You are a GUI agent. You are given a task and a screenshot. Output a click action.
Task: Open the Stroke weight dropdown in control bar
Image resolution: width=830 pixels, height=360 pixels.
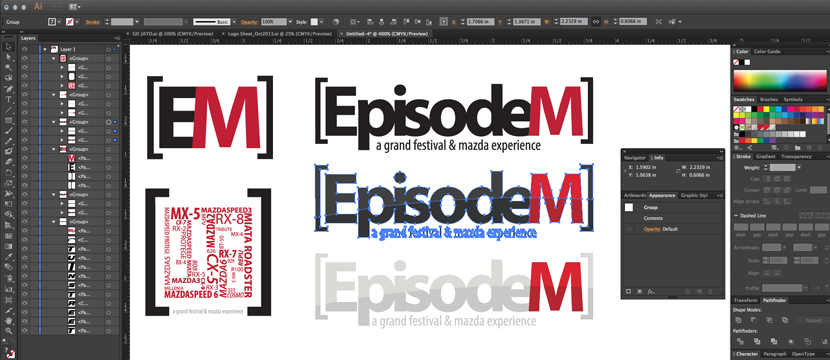(137, 22)
